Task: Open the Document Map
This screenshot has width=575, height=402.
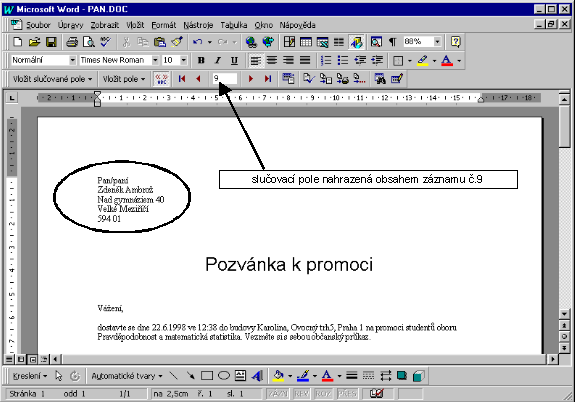Action: pyautogui.click(x=376, y=42)
